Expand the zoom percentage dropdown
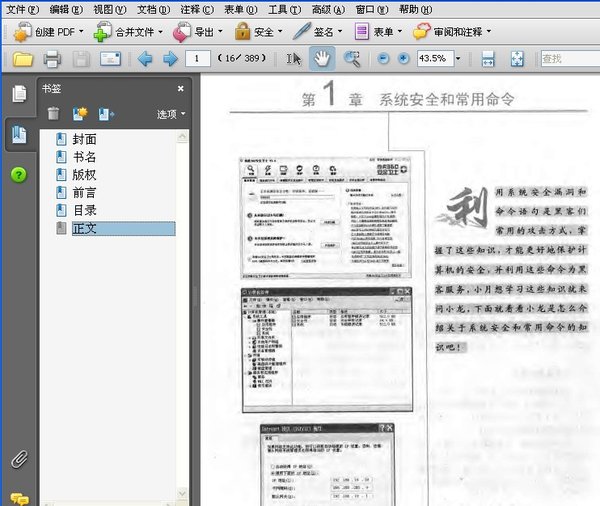600x506 pixels. pyautogui.click(x=458, y=59)
